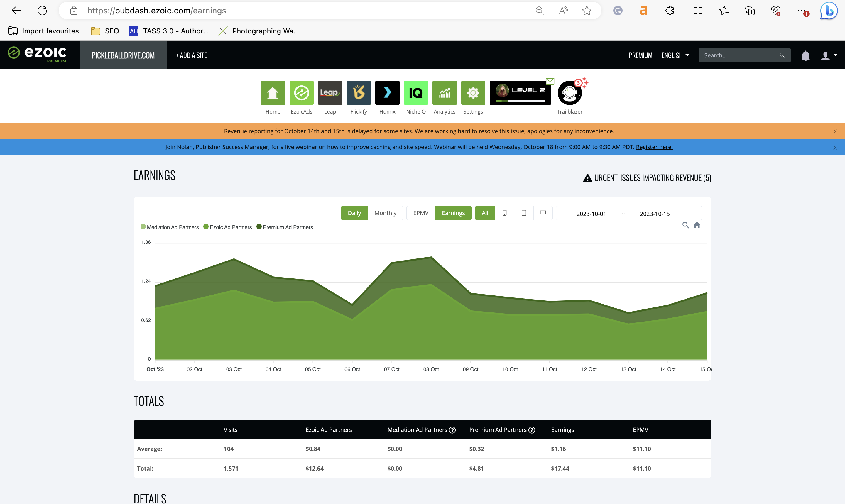The width and height of the screenshot is (845, 504).
Task: Go back using the browser back arrow
Action: pyautogui.click(x=16, y=11)
